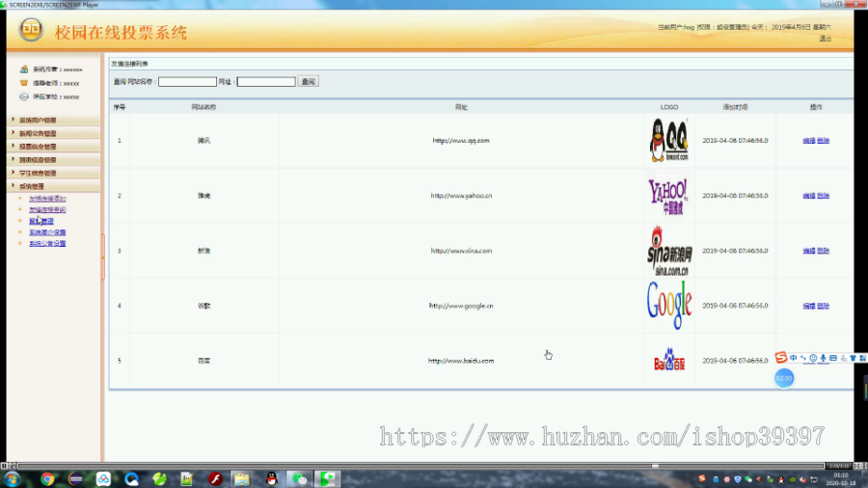Open the Windows Start button
The height and width of the screenshot is (488, 868).
click(x=13, y=479)
